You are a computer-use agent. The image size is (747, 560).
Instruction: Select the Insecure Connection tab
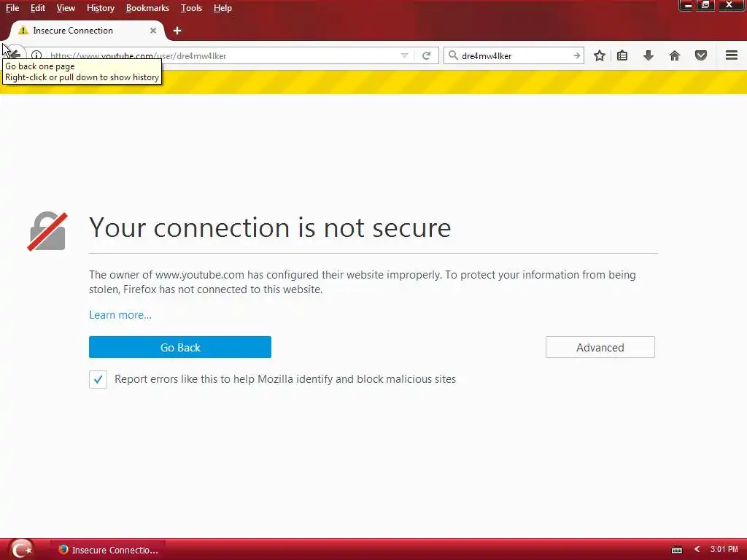pos(88,31)
